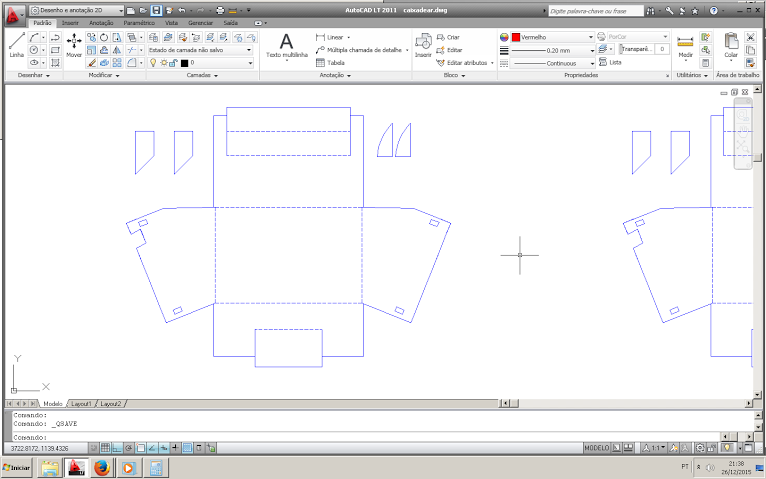
Task: Open the workspace Desenho e anotação 2D dropdown
Action: click(77, 10)
